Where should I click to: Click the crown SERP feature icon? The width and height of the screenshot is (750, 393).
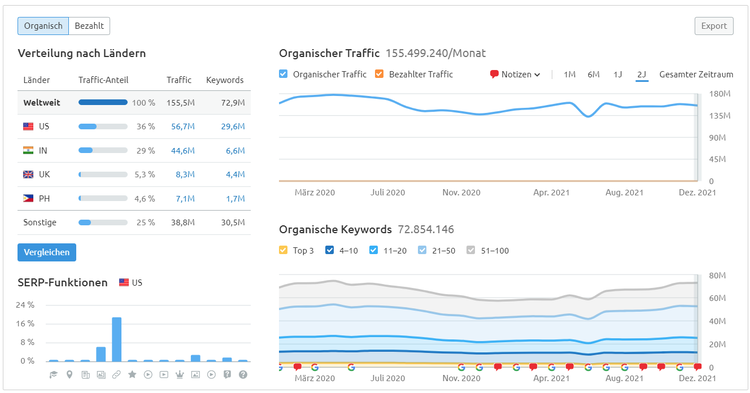pos(179,375)
